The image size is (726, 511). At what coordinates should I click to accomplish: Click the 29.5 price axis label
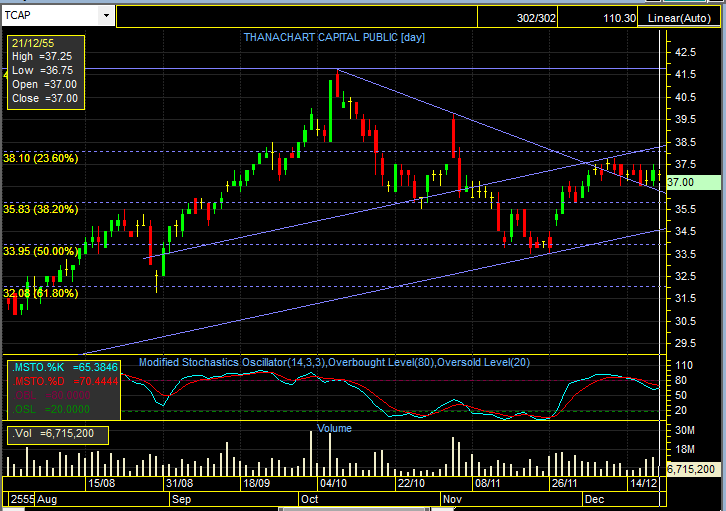685,343
